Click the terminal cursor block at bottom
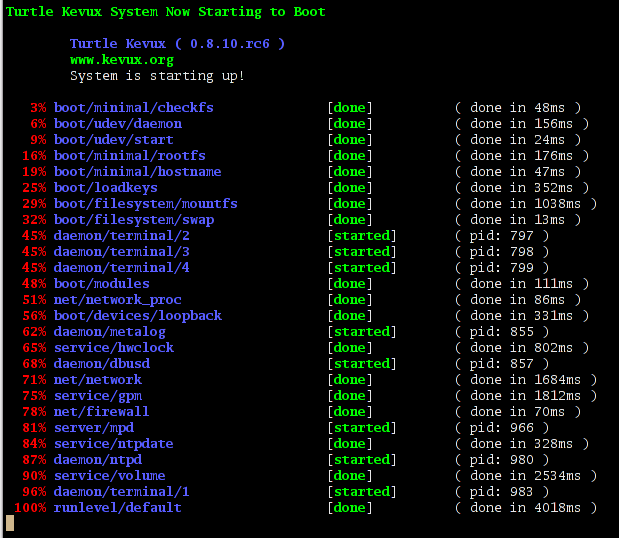The width and height of the screenshot is (619, 538). pyautogui.click(x=10, y=523)
